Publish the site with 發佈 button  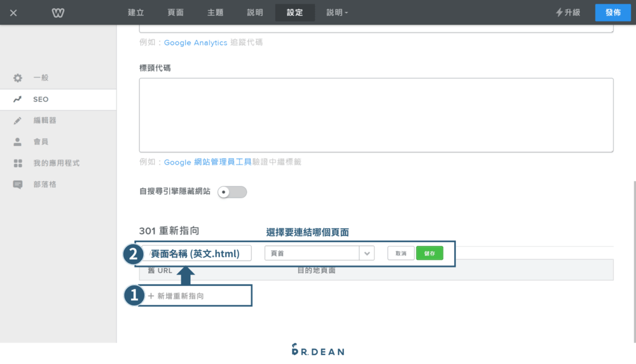(613, 13)
